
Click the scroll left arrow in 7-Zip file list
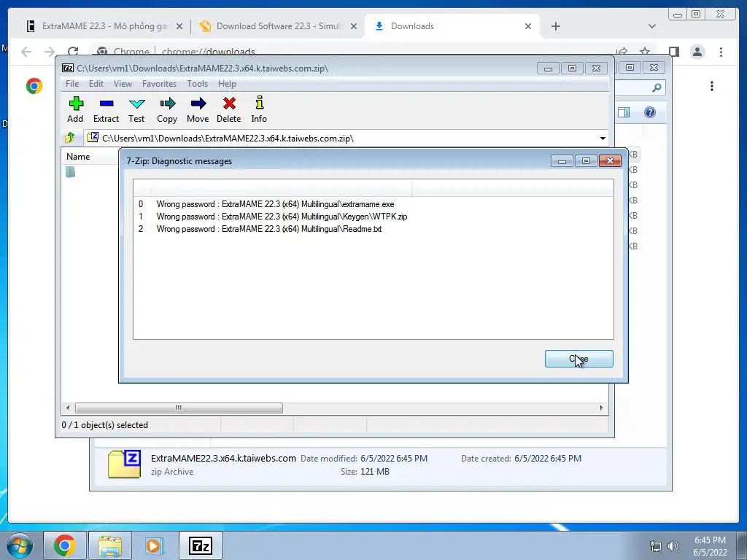[68, 408]
